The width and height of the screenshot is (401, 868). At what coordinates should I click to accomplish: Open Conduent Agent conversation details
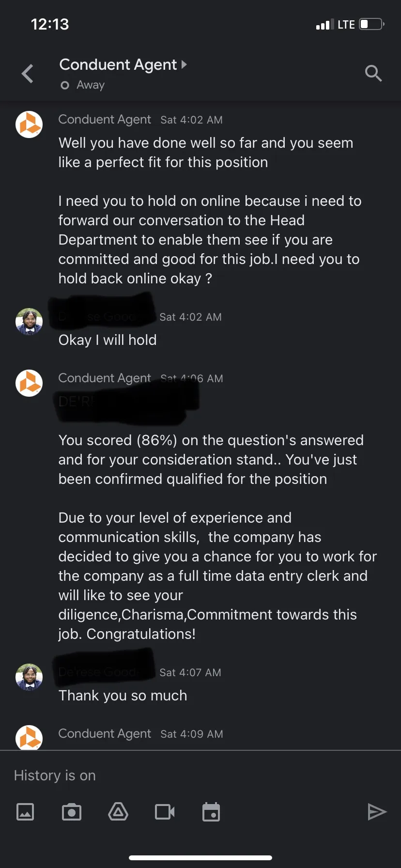tap(118, 64)
